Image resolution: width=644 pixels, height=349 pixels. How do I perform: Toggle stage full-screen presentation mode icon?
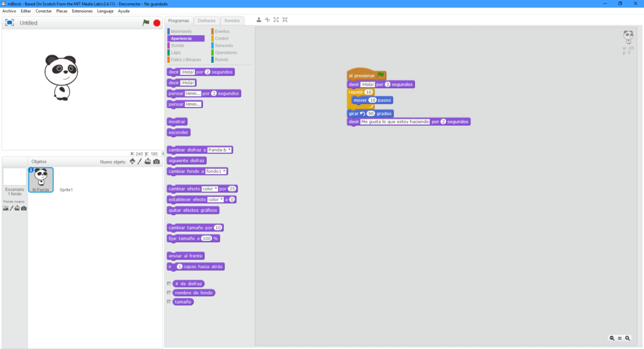(x=9, y=23)
